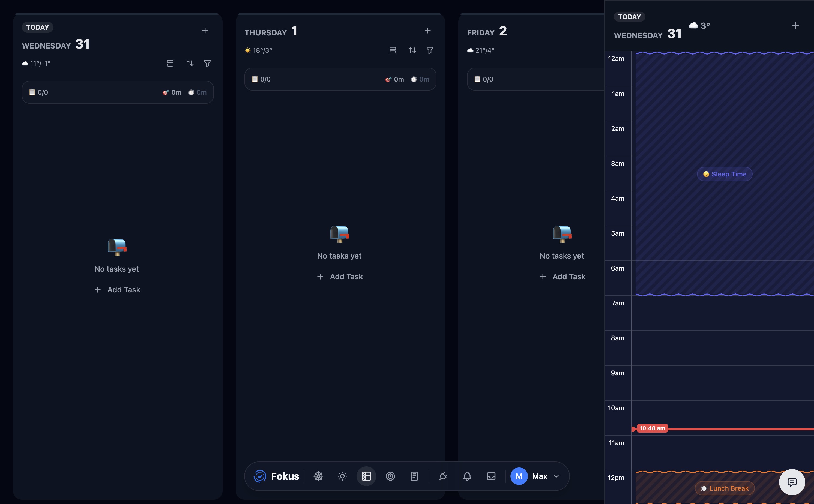Toggle light theme using the sun icon
The height and width of the screenshot is (504, 814).
coord(342,476)
